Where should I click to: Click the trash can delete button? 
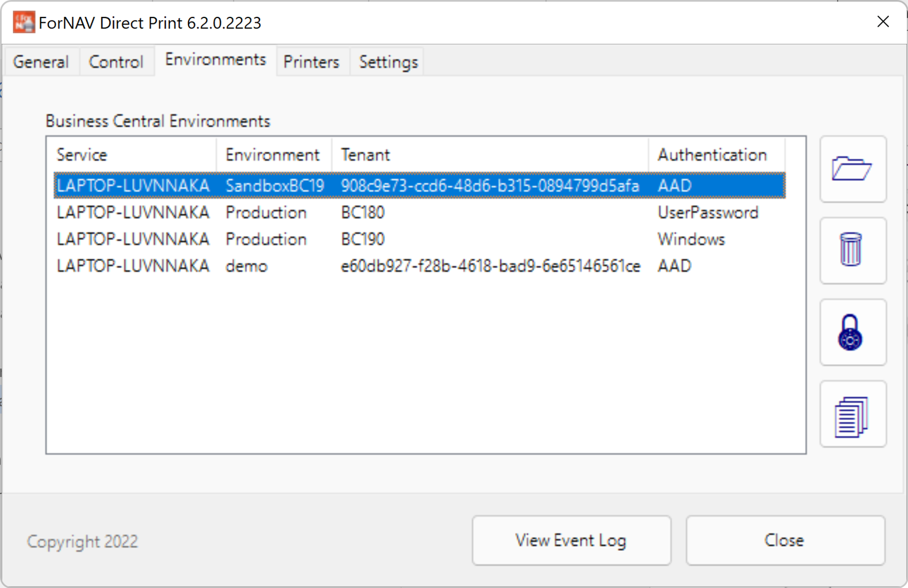[x=853, y=251]
